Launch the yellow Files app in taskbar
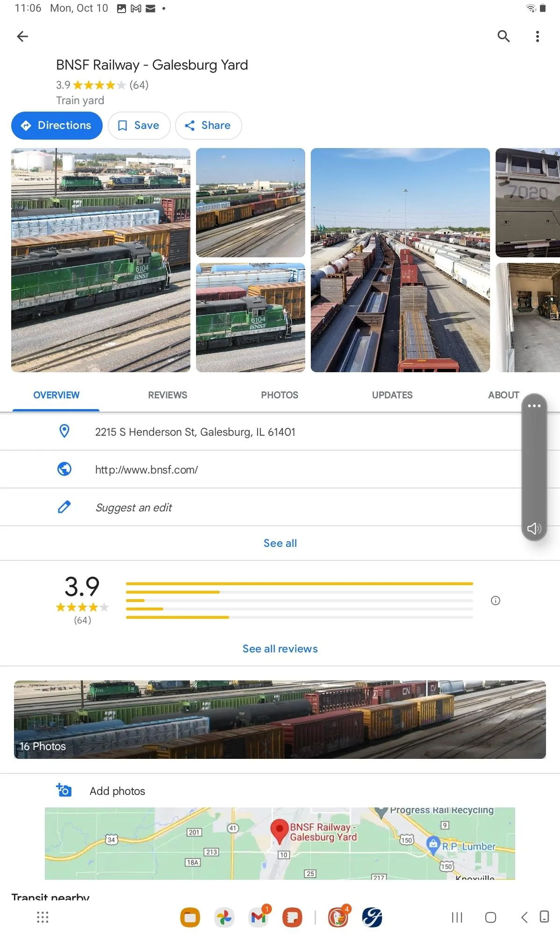The image size is (560, 934). pyautogui.click(x=190, y=918)
